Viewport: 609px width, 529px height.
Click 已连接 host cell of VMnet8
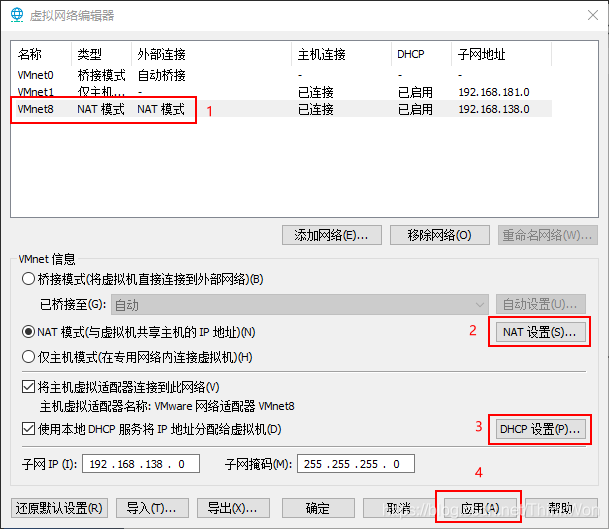click(x=315, y=109)
